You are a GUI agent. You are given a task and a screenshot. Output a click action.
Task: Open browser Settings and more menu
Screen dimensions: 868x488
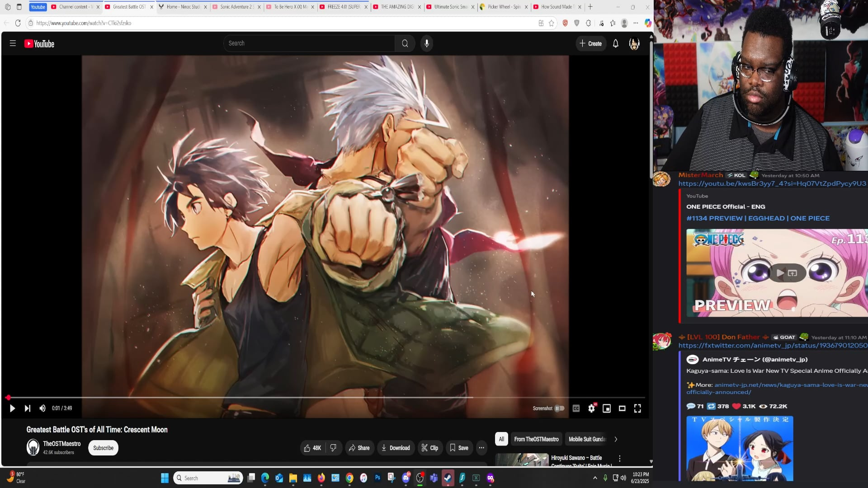tap(636, 23)
